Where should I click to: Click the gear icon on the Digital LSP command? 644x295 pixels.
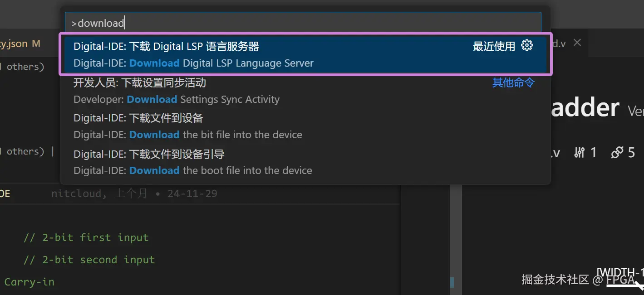[527, 45]
